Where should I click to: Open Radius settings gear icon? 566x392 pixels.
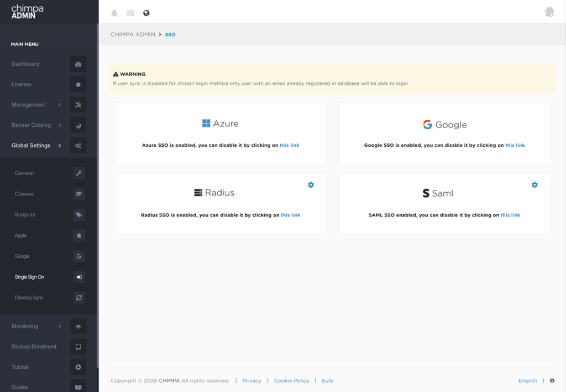311,184
